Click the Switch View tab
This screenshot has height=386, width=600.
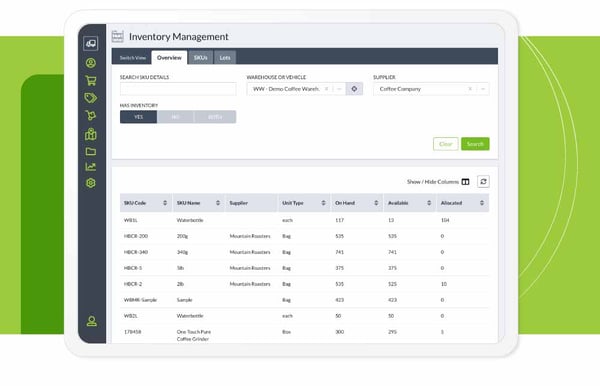(x=132, y=58)
